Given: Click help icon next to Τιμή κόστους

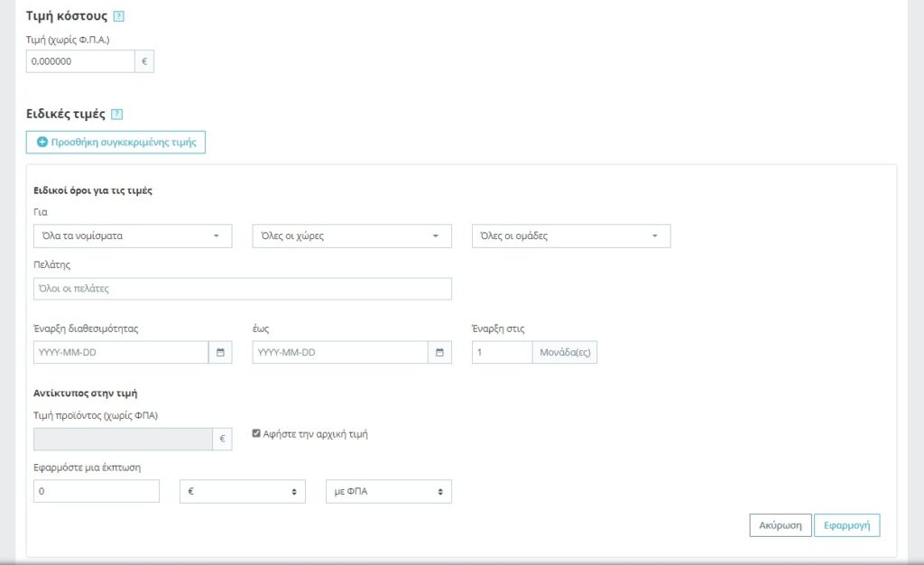Looking at the screenshot, I should (119, 16).
